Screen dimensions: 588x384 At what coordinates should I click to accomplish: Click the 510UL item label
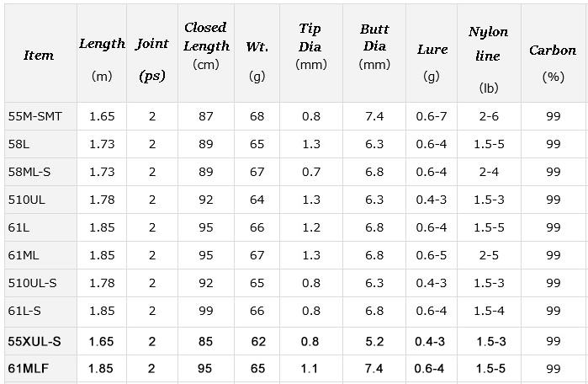pyautogui.click(x=26, y=200)
